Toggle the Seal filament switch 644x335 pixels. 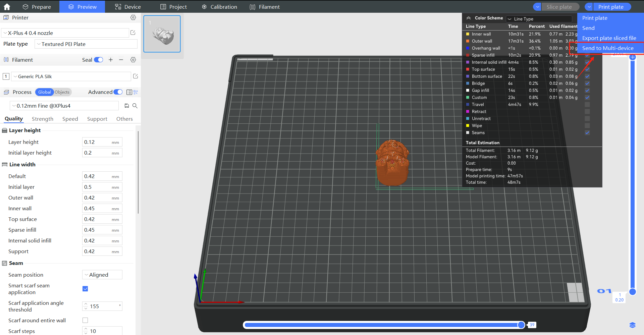click(x=99, y=60)
